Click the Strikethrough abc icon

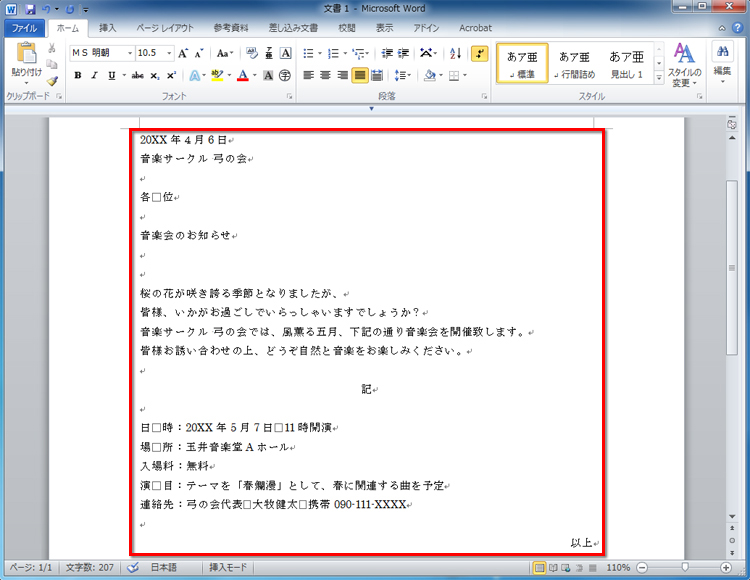138,75
